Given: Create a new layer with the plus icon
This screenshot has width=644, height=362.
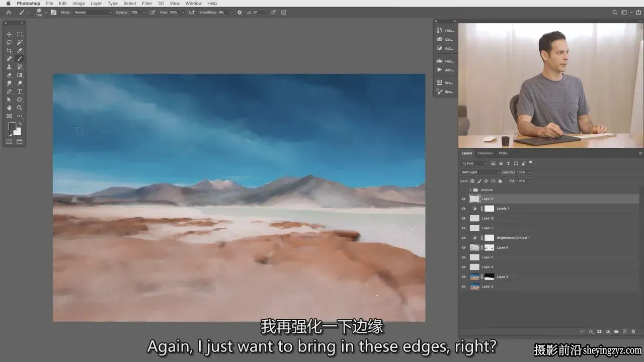Looking at the screenshot, I should 625,332.
